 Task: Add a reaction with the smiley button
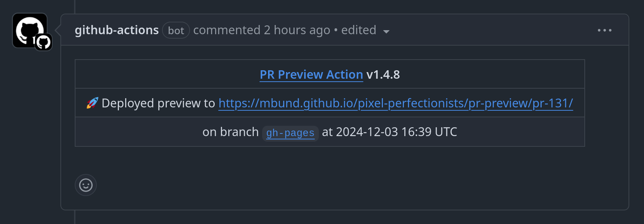(x=86, y=185)
